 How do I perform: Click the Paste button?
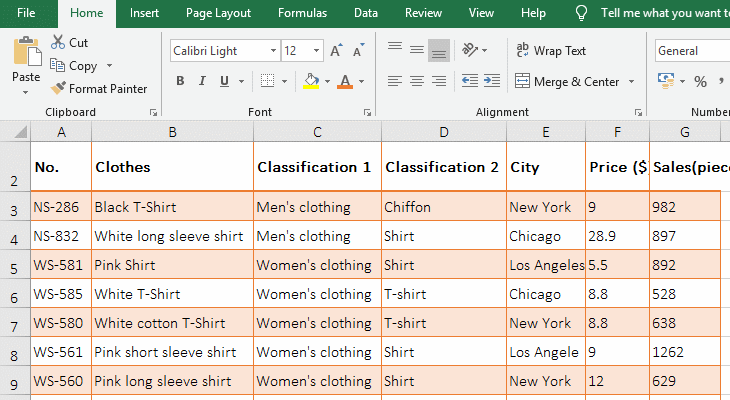click(26, 65)
